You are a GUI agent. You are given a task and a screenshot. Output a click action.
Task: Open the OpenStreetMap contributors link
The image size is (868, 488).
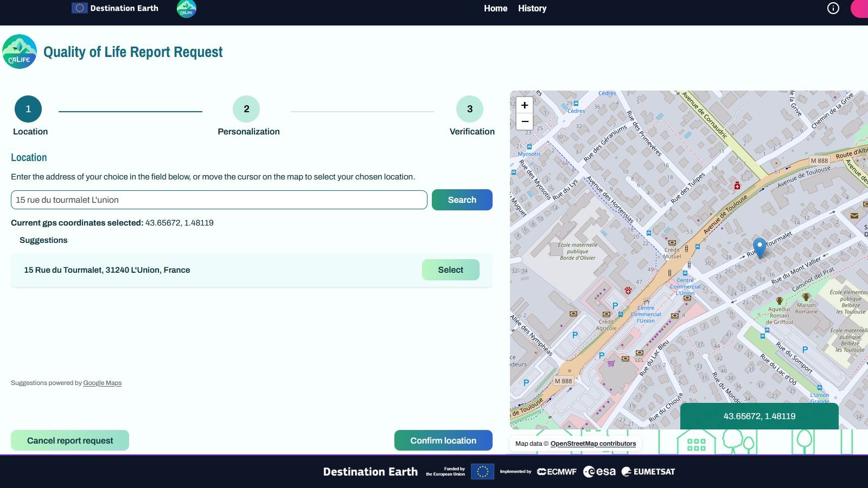pyautogui.click(x=593, y=444)
